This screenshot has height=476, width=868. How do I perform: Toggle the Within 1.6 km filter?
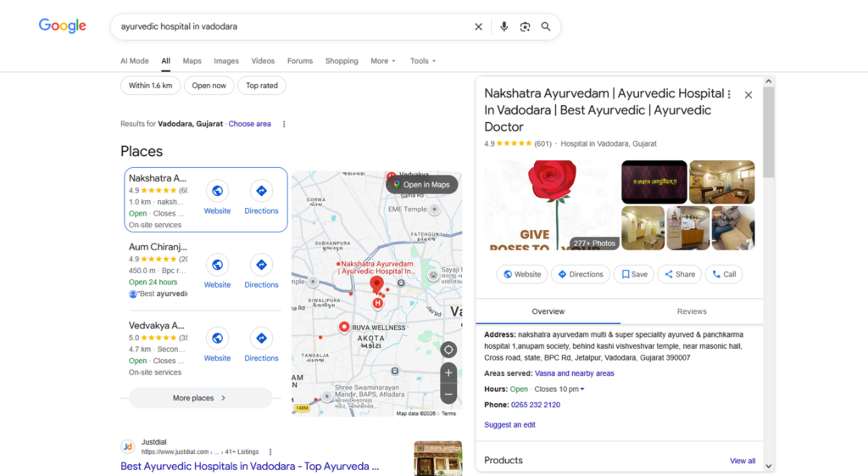(x=151, y=86)
